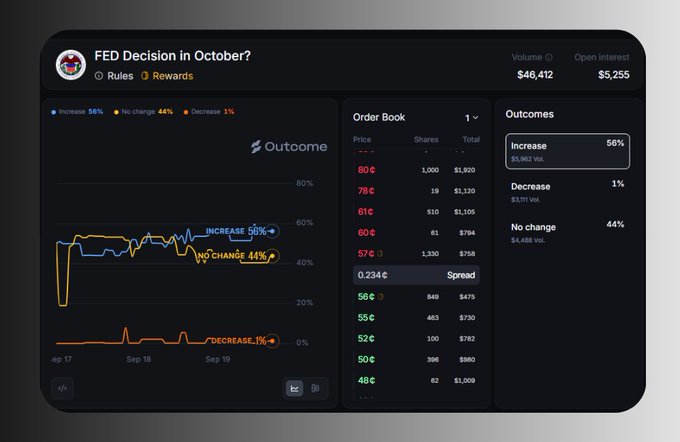
Task: Click the Price column header
Action: (x=362, y=140)
